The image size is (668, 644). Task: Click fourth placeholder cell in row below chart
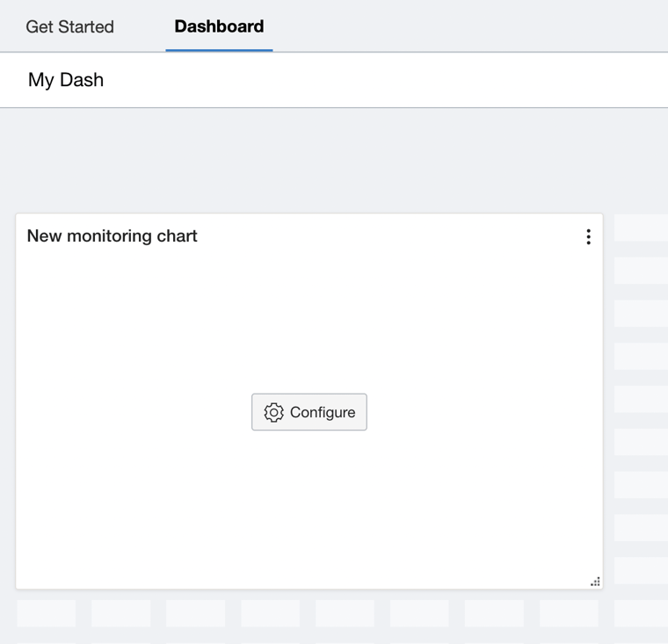pyautogui.click(x=270, y=613)
